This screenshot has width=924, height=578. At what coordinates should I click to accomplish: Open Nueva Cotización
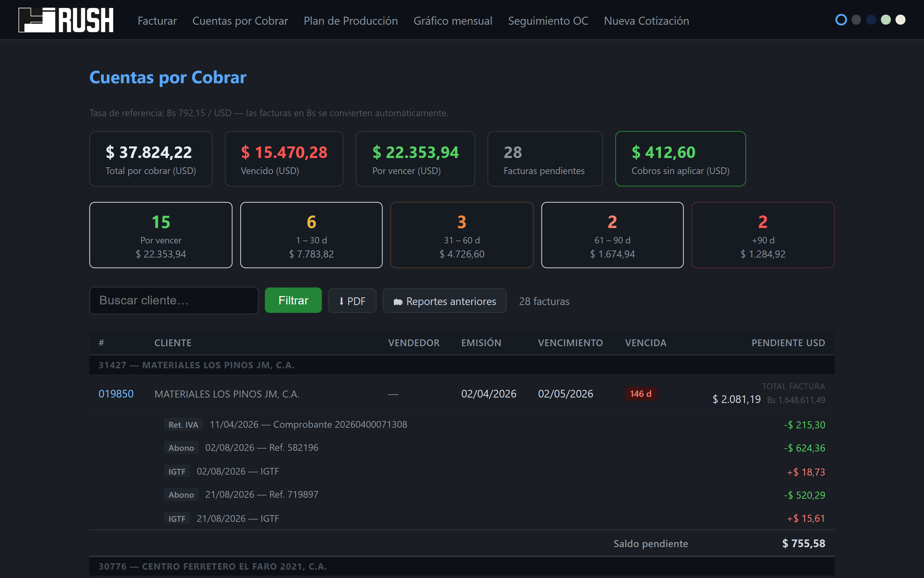646,21
